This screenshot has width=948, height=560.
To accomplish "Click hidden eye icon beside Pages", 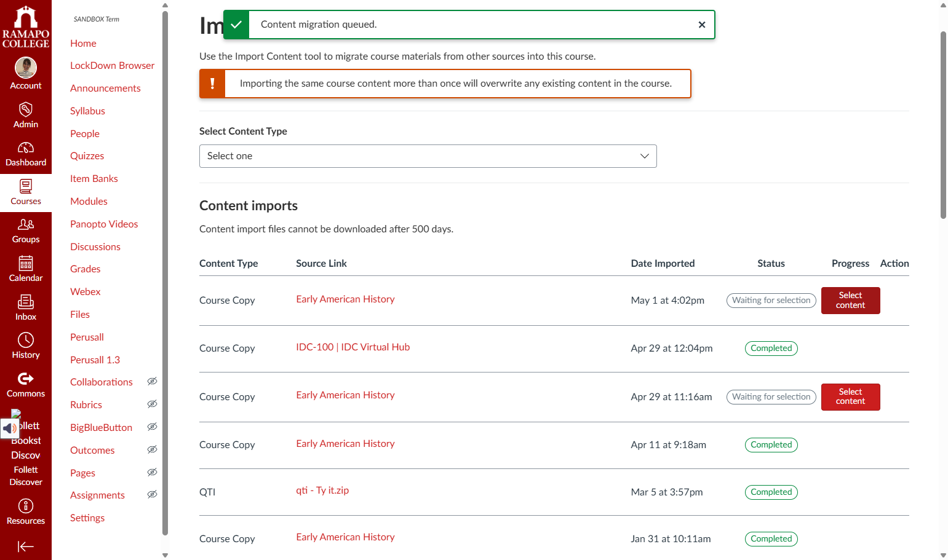I will tap(152, 473).
